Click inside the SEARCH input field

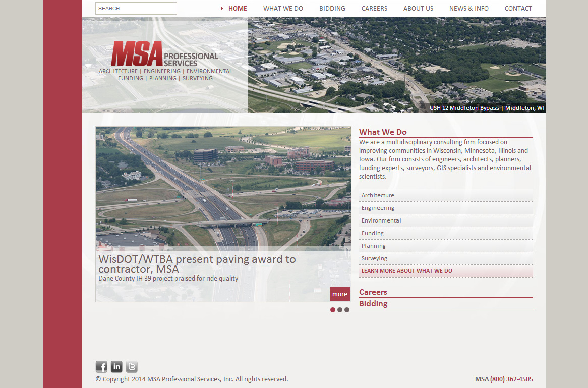point(136,8)
